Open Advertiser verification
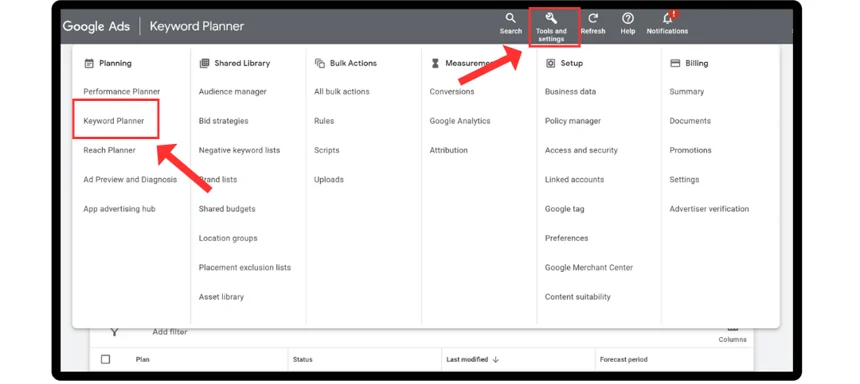 point(709,209)
